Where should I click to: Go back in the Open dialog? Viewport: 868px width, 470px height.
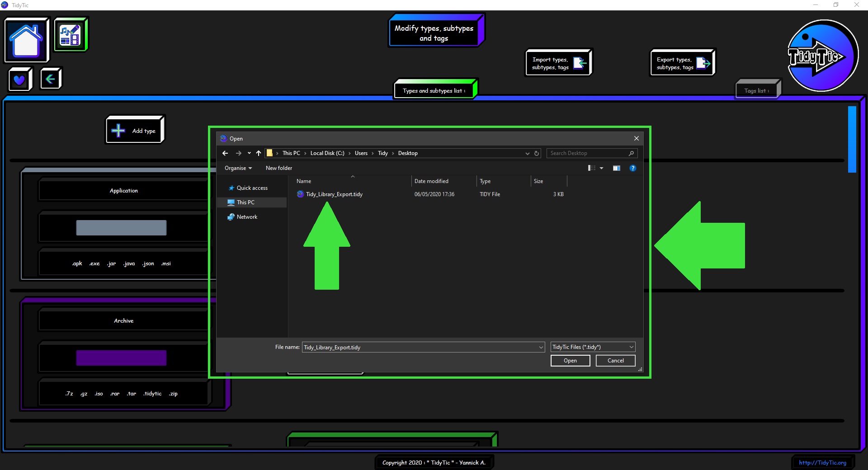(x=225, y=153)
